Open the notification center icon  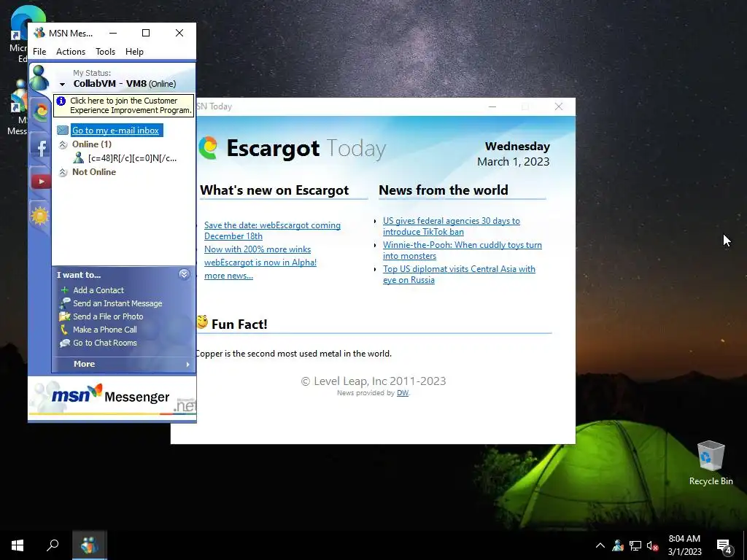click(x=724, y=545)
